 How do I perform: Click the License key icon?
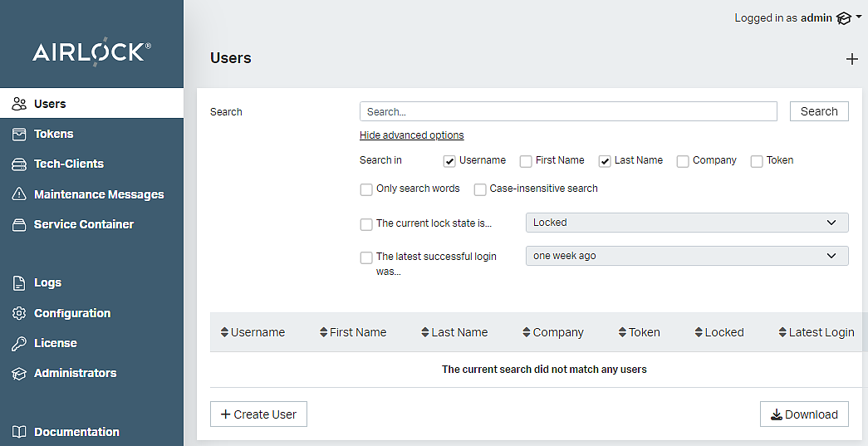[19, 343]
